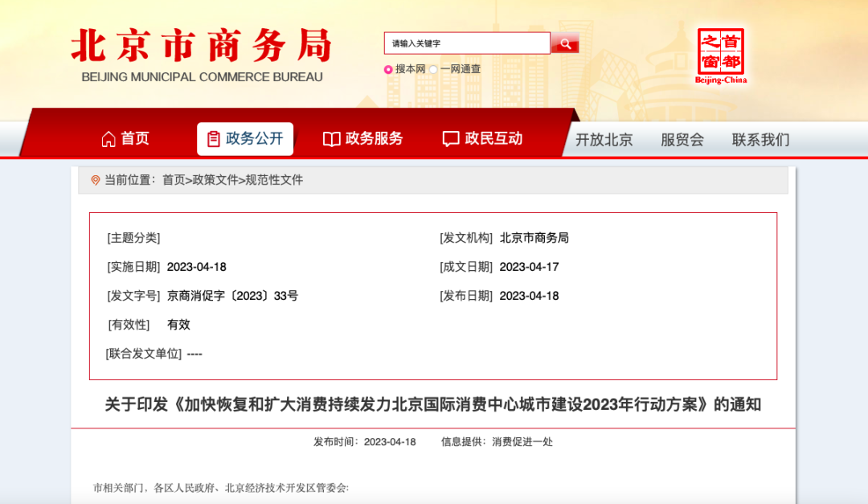Click the 首页 breadcrumb link
Screen dimensions: 868x504
pyautogui.click(x=174, y=180)
